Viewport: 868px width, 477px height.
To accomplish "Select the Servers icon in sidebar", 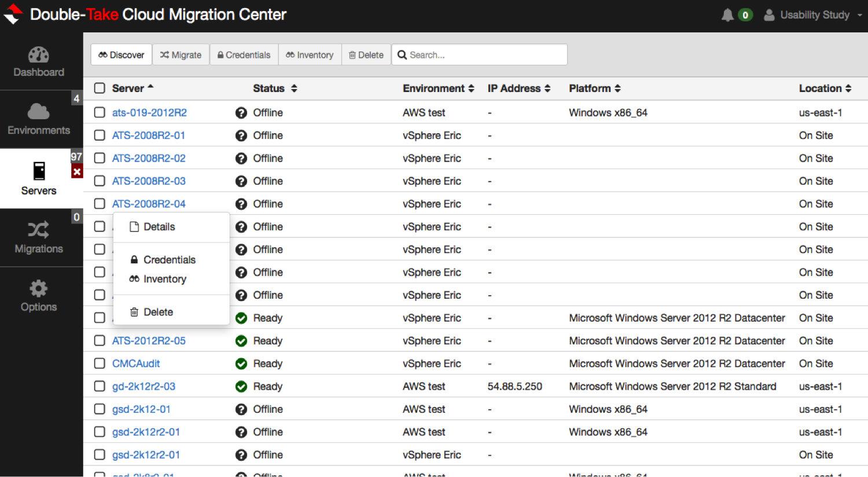I will [x=39, y=171].
